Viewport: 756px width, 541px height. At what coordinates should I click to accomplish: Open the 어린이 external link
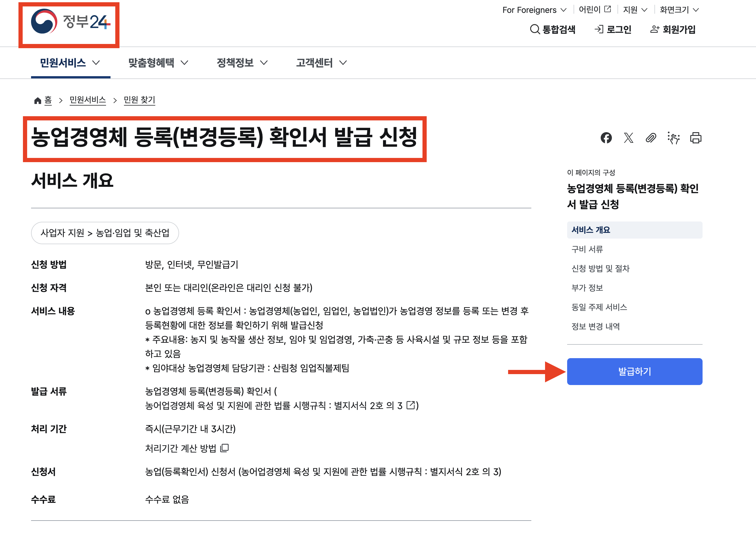[x=595, y=10]
